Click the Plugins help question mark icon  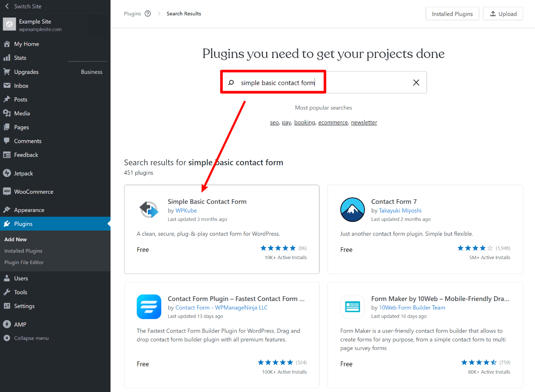[x=148, y=14]
